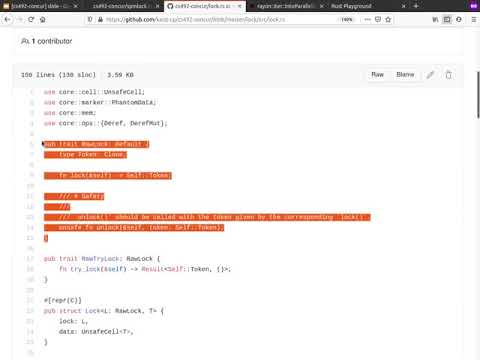Image resolution: width=480 pixels, height=360 pixels.
Task: Click the purple icon at the tab bar's end
Action: pos(474,6)
